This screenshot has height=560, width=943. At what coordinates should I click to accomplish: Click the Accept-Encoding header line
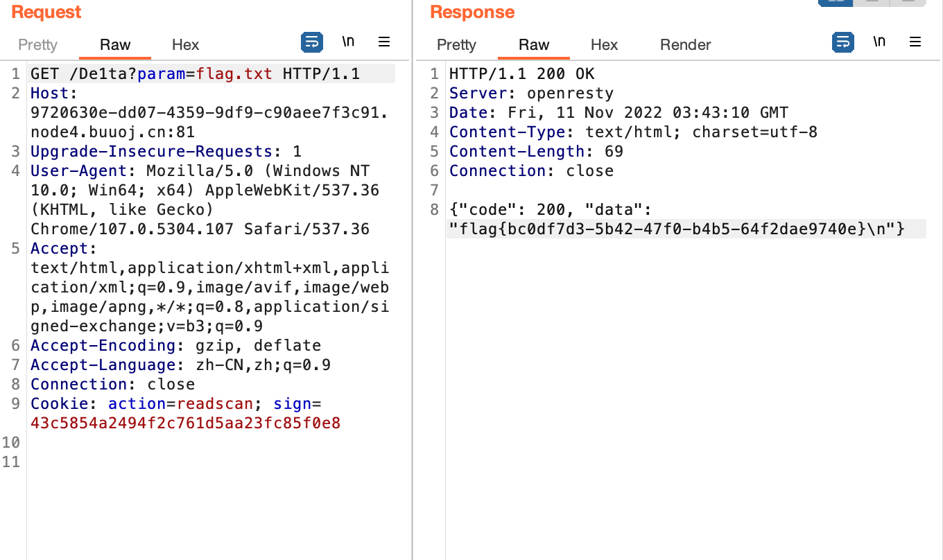pos(175,345)
